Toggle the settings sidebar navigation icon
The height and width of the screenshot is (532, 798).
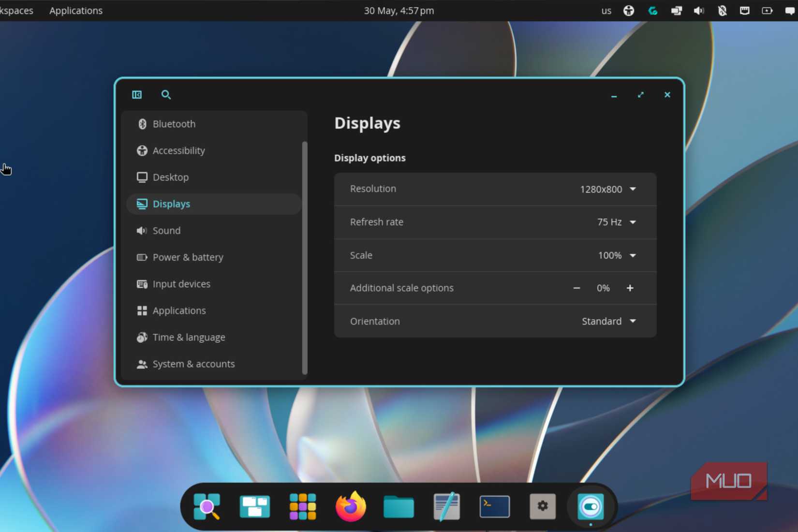click(137, 95)
